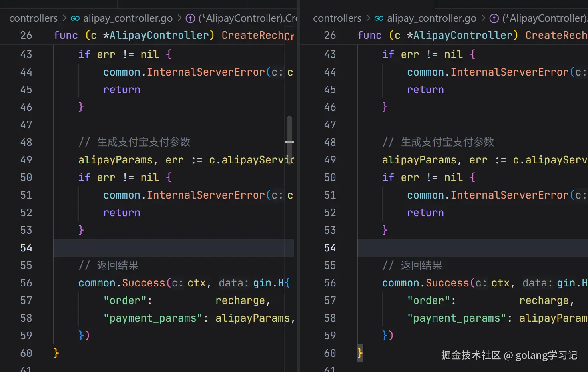
Task: Click Success method on line 56, left pane
Action: (144, 283)
